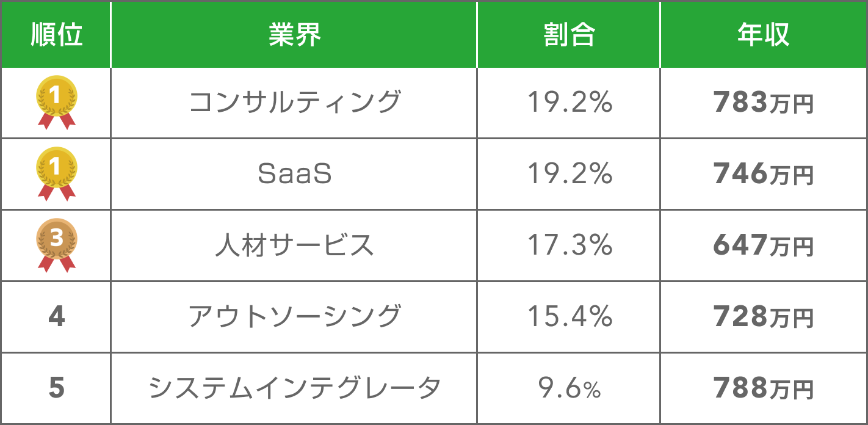
Task: Click the システムインテグレータ industry cell
Action: point(294,388)
